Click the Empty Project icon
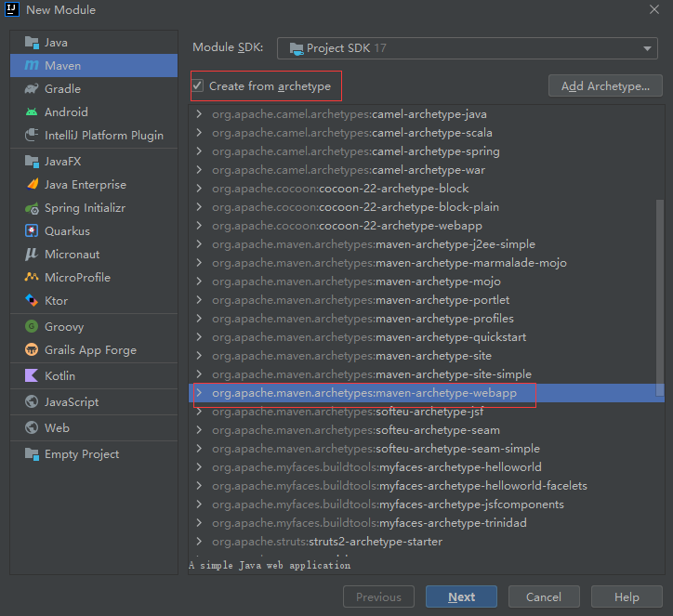 coord(32,453)
